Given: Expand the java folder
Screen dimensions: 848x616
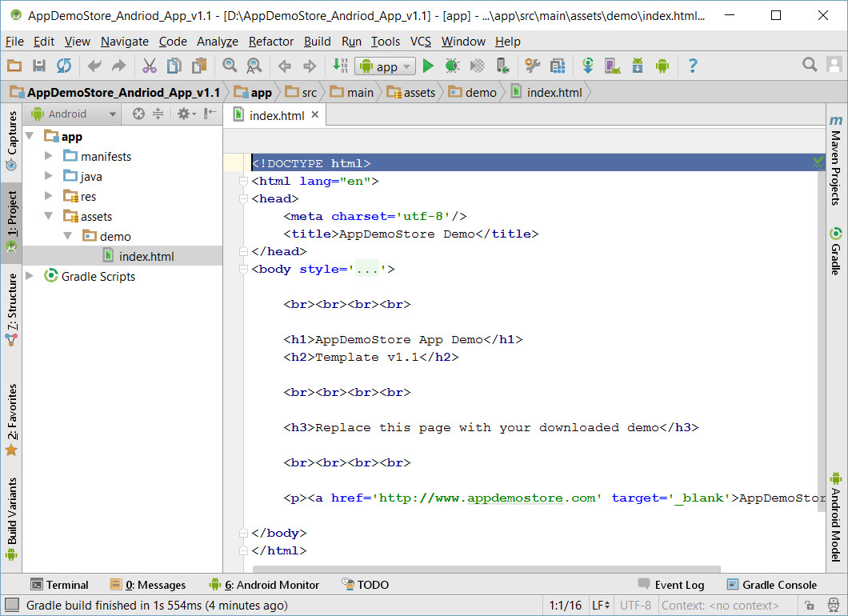Looking at the screenshot, I should 48,176.
